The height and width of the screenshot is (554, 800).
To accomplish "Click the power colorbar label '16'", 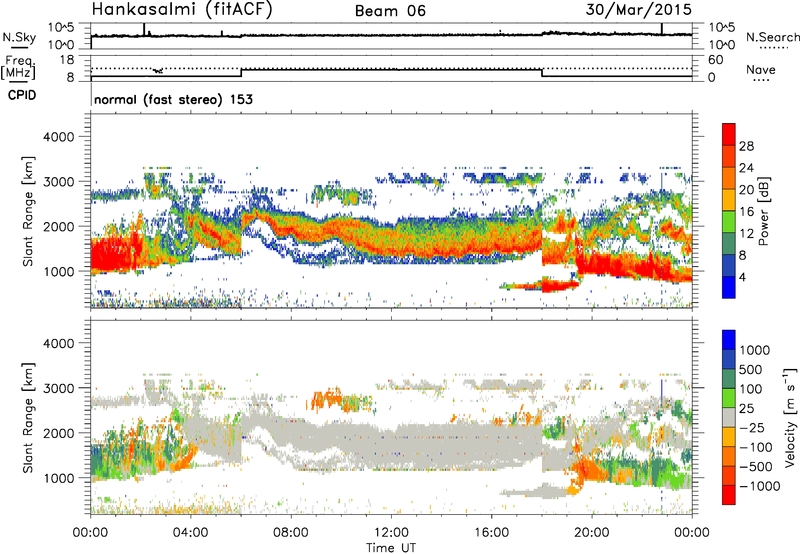I will coord(746,211).
